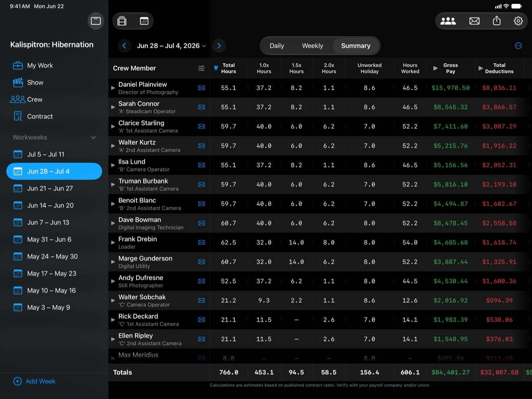The width and height of the screenshot is (532, 399).
Task: Click crew member filter sliders icon
Action: click(201, 69)
